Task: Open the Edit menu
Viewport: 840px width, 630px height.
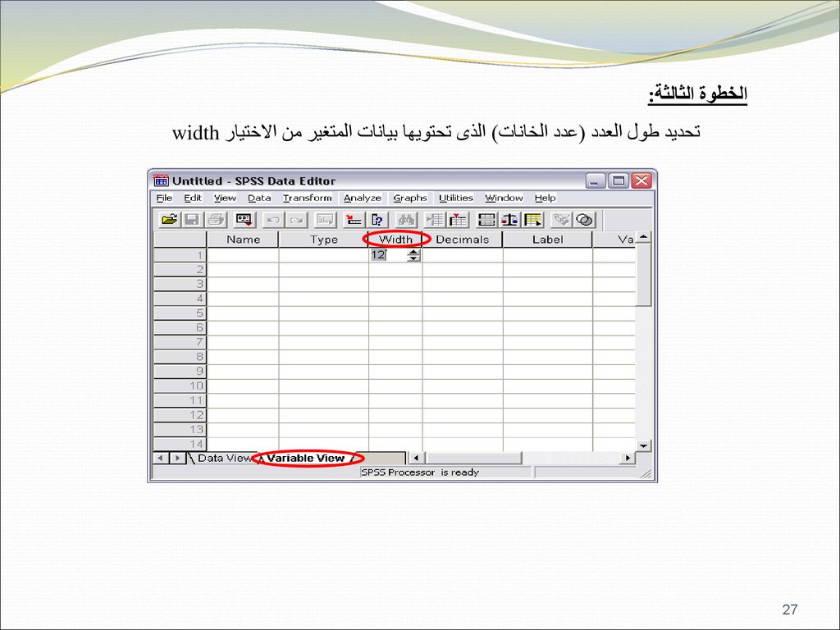Action: [193, 199]
